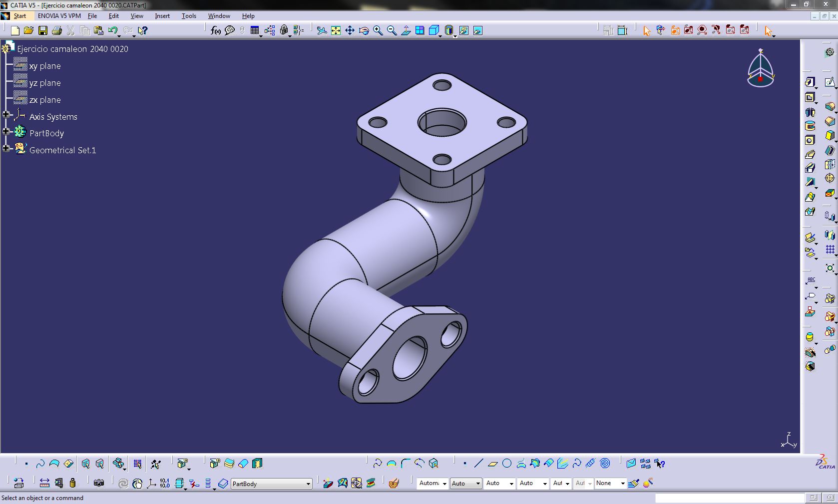Viewport: 838px width, 504px height.
Task: Toggle the work on support grid icon
Action: tap(137, 464)
